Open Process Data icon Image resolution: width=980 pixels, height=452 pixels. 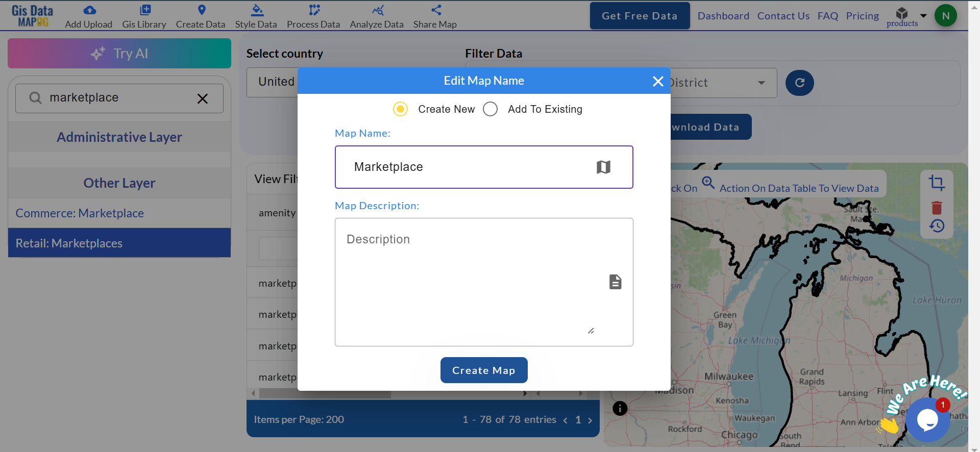pyautogui.click(x=314, y=10)
